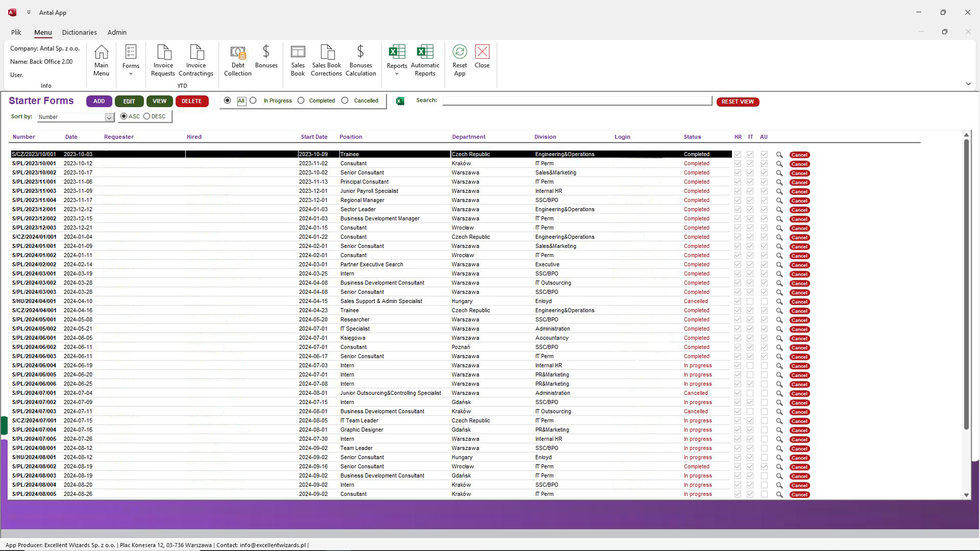
Task: Open the Sort by combo box
Action: pos(109,117)
